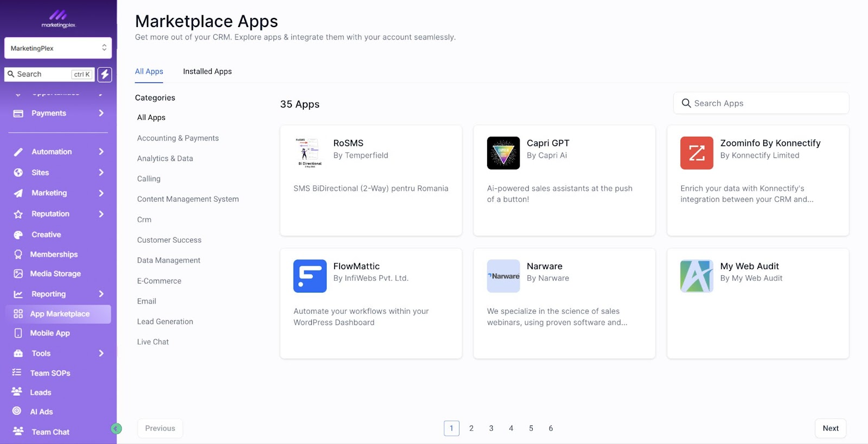868x444 pixels.
Task: Click the Reporting chart icon
Action: point(18,294)
